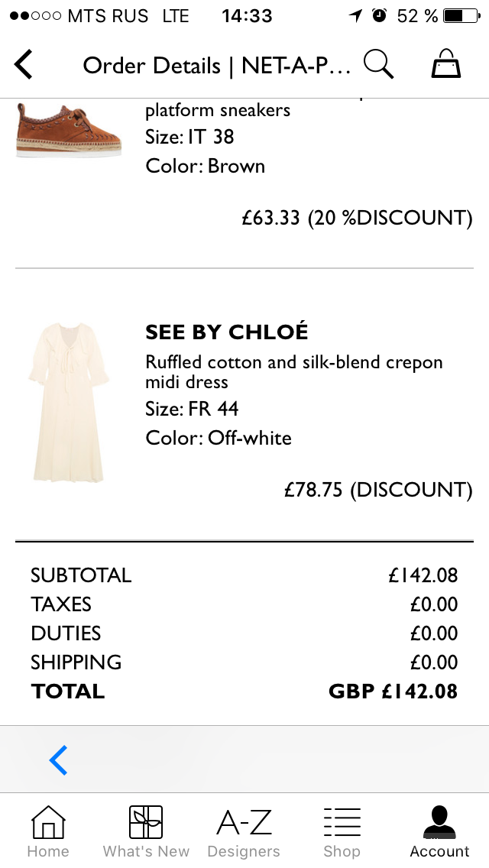Open search with magnifying glass icon

(378, 64)
